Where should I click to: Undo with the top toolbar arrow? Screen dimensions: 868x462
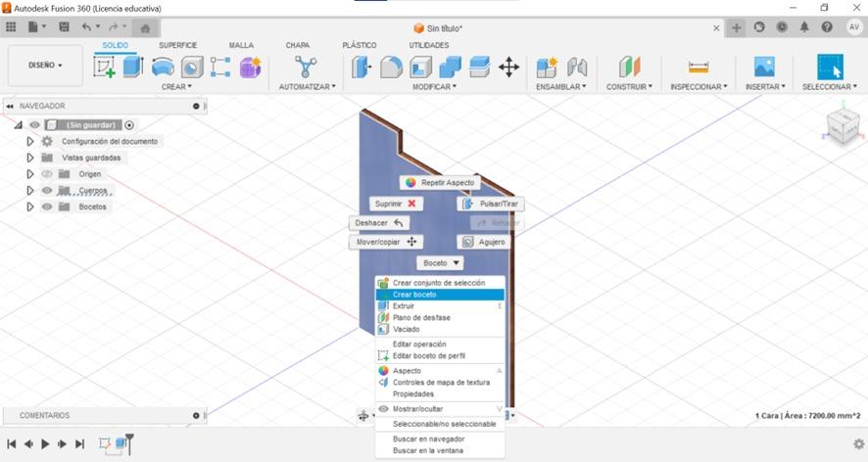coord(87,26)
